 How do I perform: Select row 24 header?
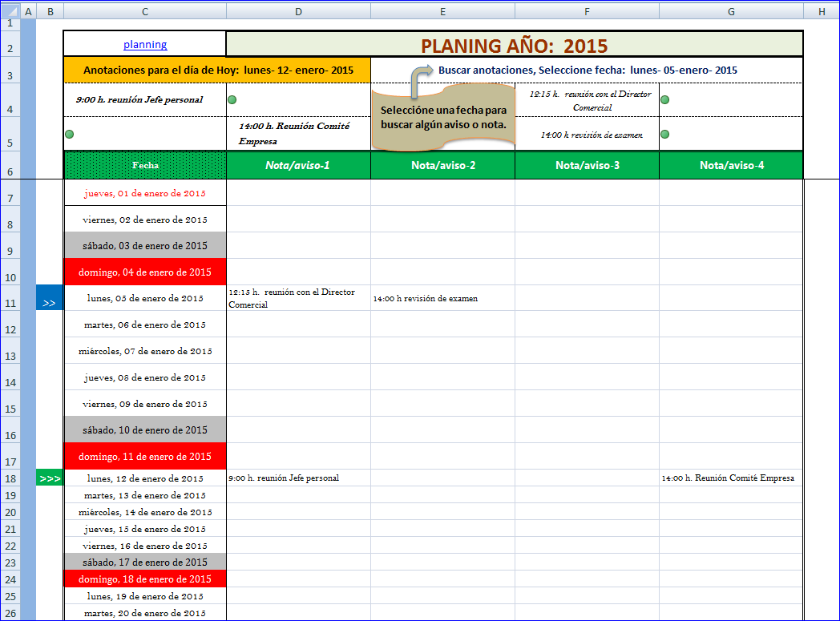pyautogui.click(x=10, y=579)
